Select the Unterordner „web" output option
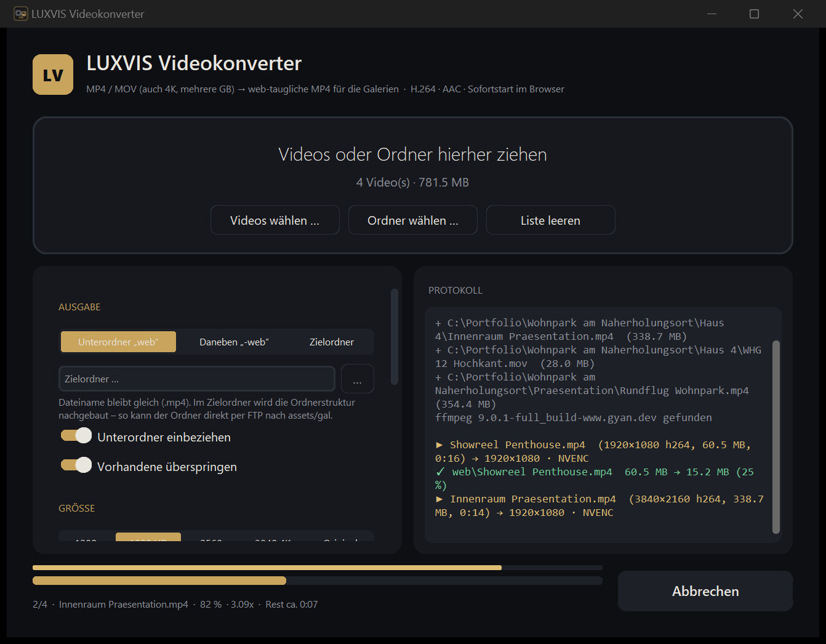Viewport: 826px width, 644px height. 118,342
